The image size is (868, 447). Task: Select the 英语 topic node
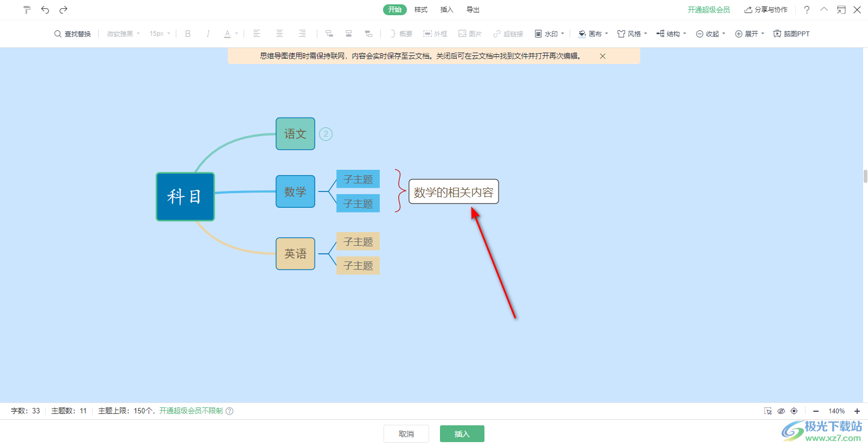pyautogui.click(x=295, y=253)
